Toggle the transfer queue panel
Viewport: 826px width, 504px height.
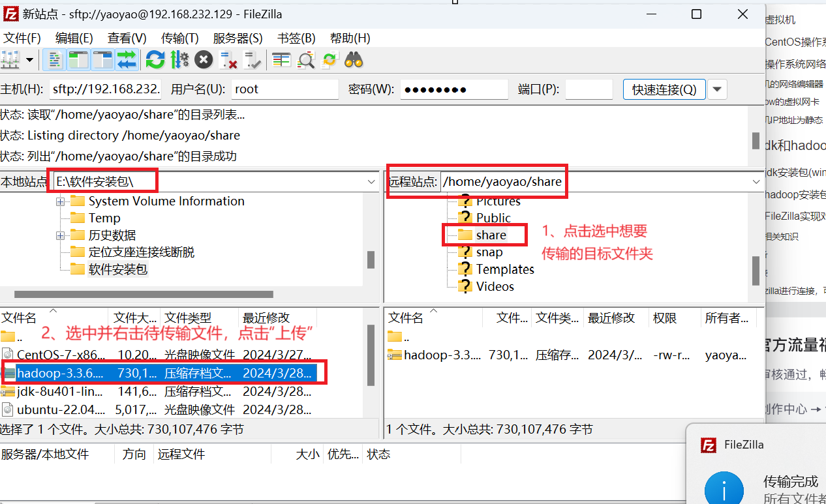click(127, 59)
